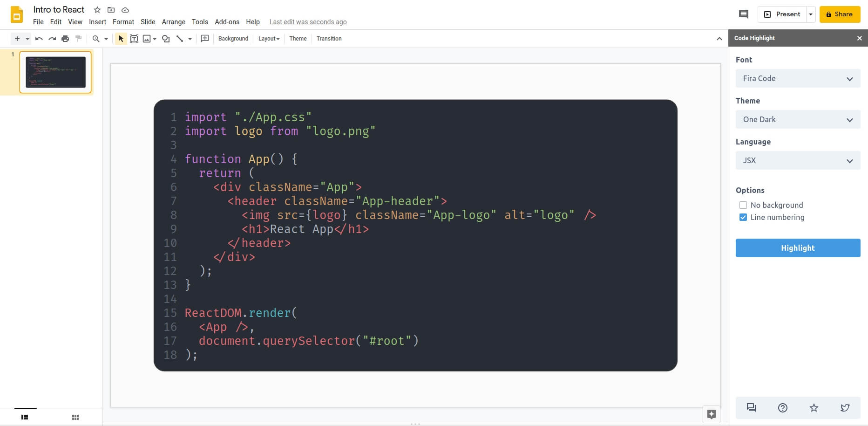The width and height of the screenshot is (868, 426).
Task: Click the Print icon
Action: 65,39
